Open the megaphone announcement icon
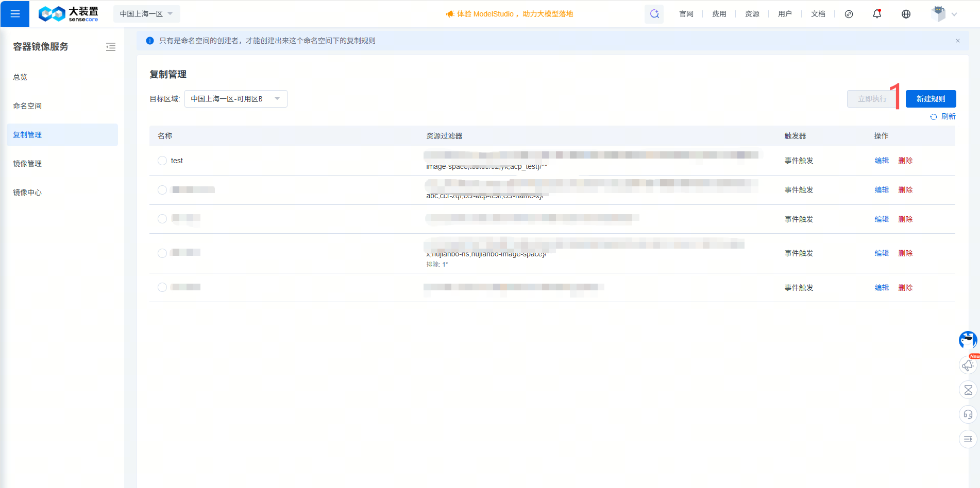This screenshot has height=488, width=980. tap(968, 365)
